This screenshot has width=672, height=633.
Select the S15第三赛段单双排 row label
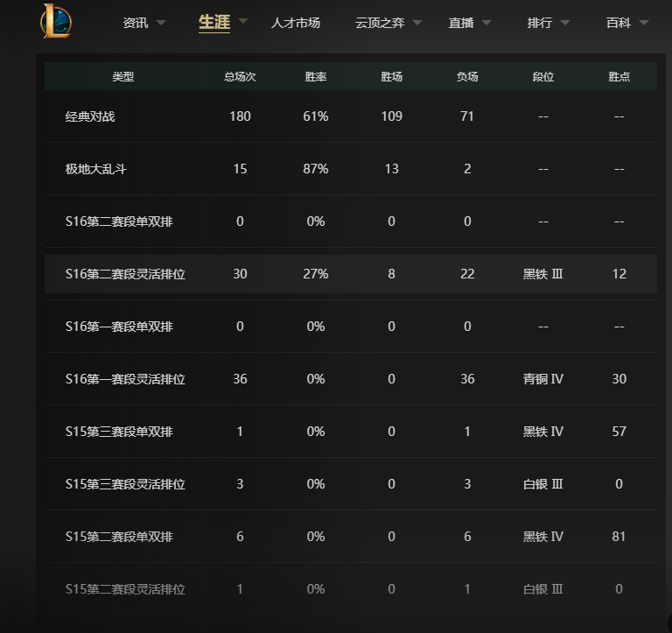tap(119, 432)
